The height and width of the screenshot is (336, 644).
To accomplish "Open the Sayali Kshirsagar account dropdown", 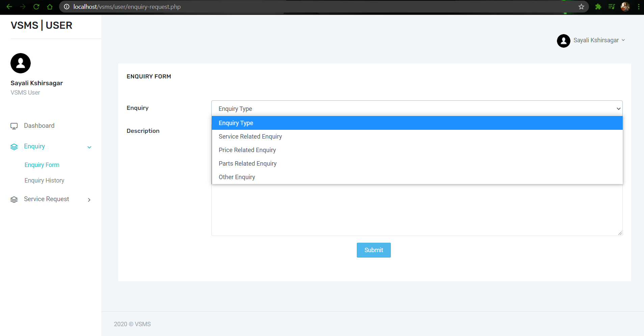I will 599,40.
